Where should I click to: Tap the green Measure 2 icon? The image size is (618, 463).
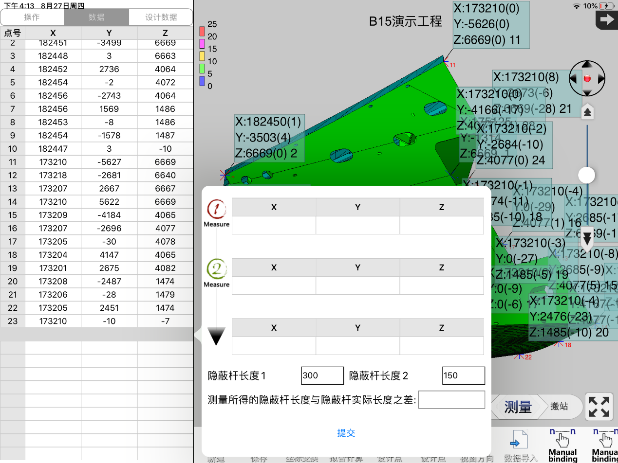[217, 269]
